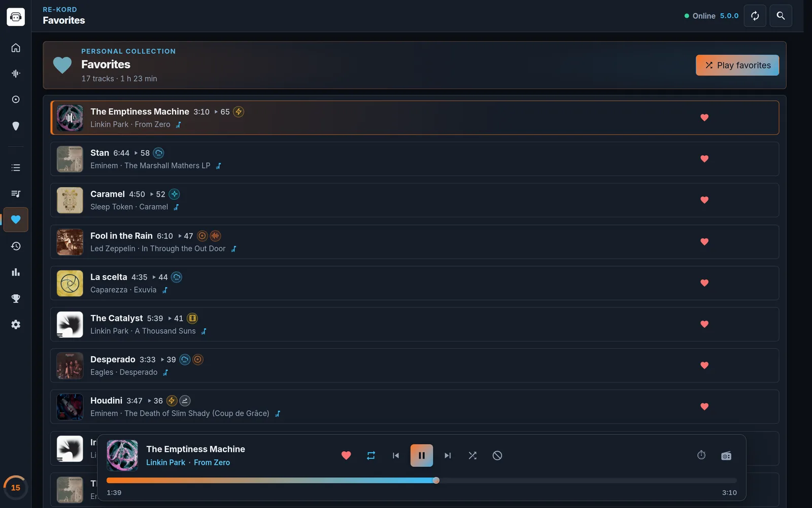
Task: Open lyrics note icon for Stan
Action: click(219, 166)
